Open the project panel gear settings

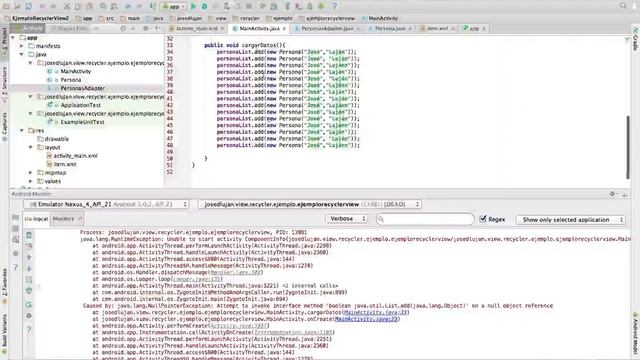pos(146,29)
